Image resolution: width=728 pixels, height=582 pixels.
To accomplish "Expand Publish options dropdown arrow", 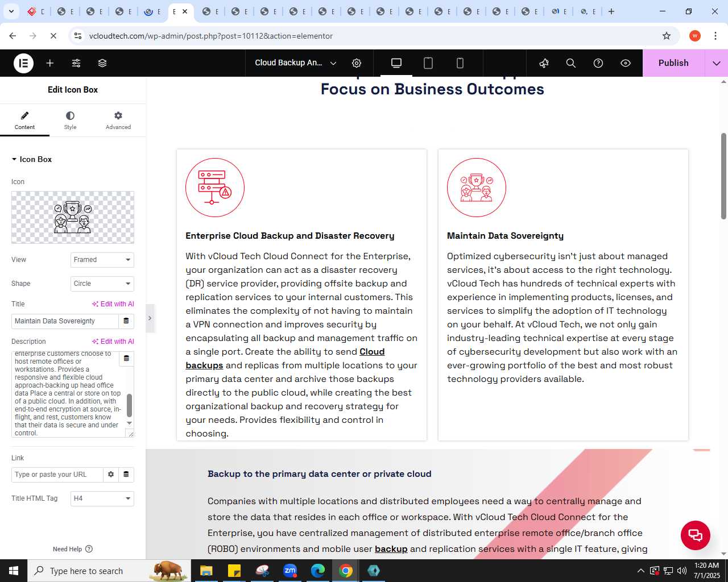I will pos(717,63).
